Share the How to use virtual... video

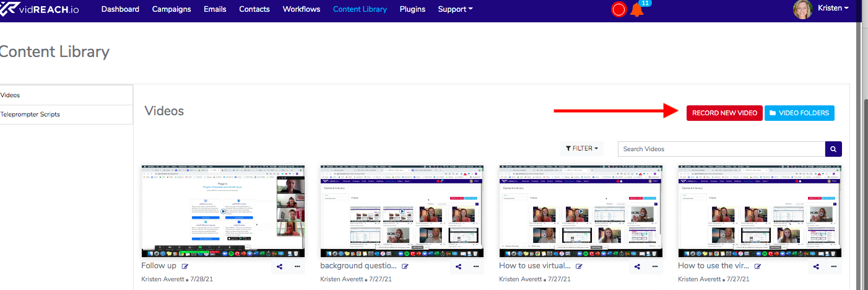(x=638, y=266)
